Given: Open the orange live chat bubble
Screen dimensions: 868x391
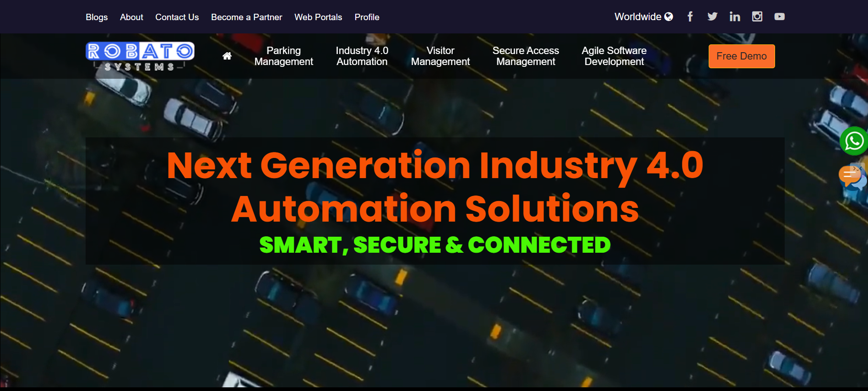Looking at the screenshot, I should (x=852, y=177).
